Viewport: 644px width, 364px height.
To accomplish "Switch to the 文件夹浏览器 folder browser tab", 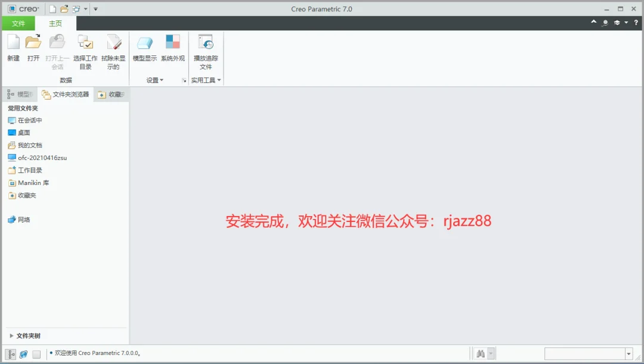I will point(66,94).
